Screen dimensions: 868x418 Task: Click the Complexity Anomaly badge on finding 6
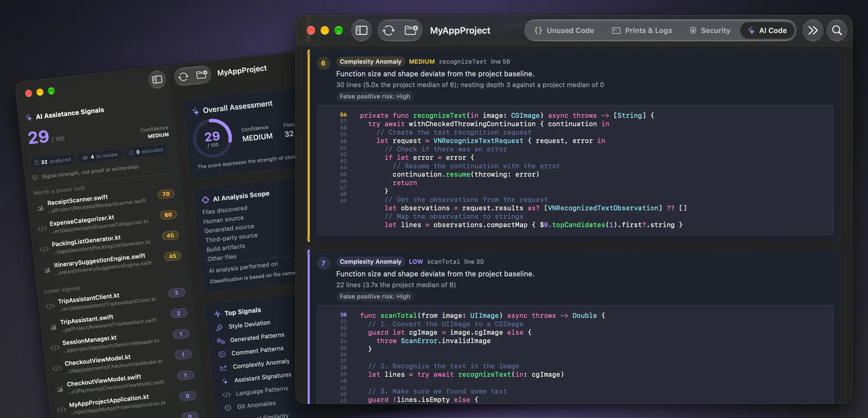click(370, 62)
